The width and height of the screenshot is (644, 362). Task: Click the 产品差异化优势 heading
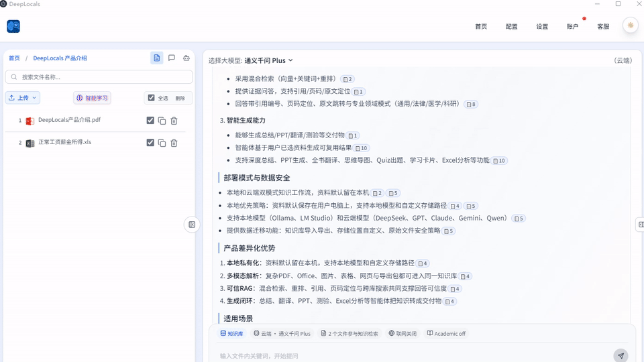tap(250, 248)
